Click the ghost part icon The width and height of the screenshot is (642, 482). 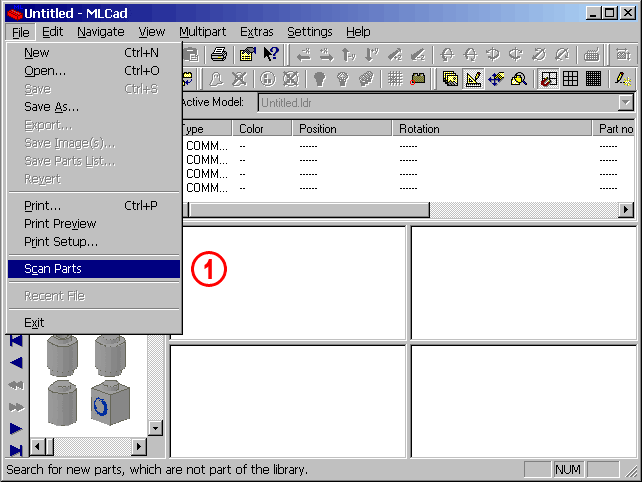point(216,79)
